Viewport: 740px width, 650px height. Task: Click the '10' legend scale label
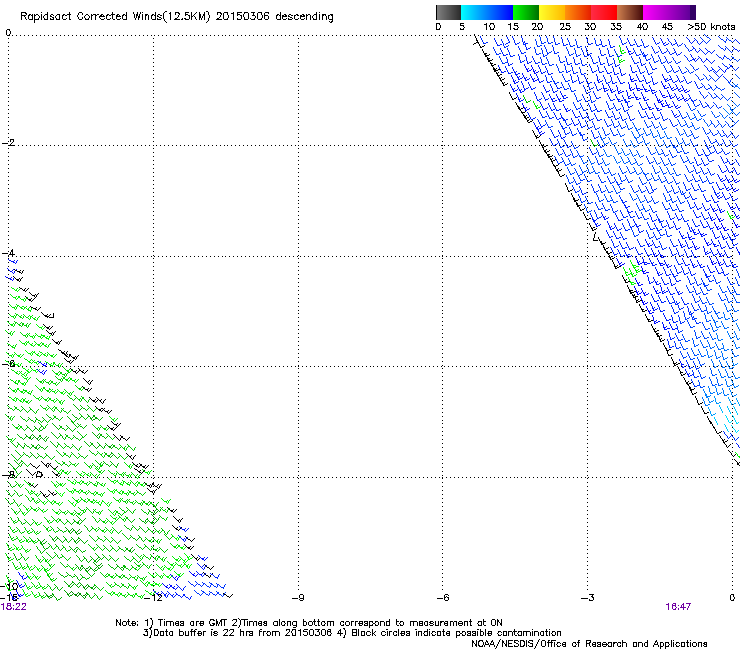pos(489,27)
